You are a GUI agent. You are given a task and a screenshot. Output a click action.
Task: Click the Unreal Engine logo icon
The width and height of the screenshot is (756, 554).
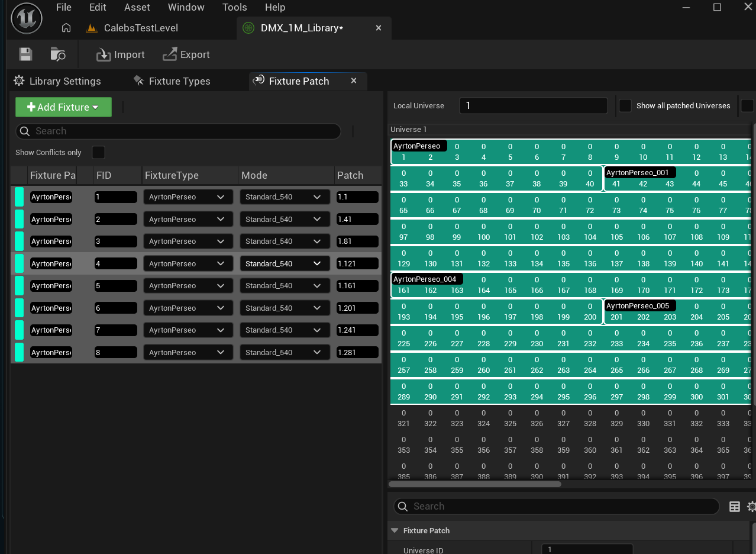pos(27,18)
